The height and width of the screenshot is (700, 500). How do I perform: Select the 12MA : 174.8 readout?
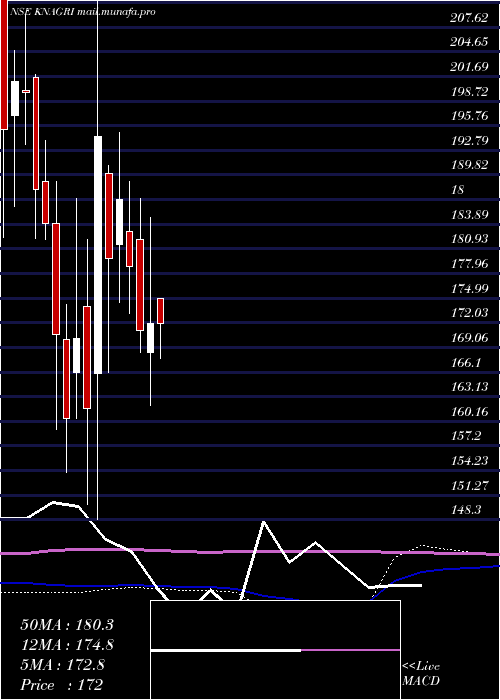pos(67,645)
